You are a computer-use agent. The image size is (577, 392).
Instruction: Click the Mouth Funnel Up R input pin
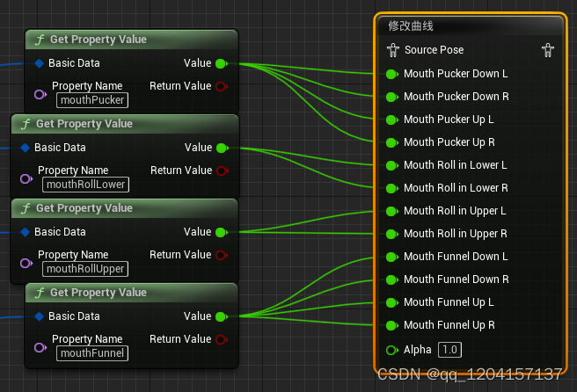click(392, 325)
